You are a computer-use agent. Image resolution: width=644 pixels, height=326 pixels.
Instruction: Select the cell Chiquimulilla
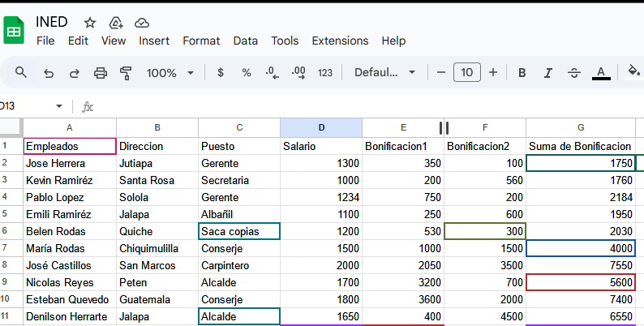pyautogui.click(x=157, y=248)
